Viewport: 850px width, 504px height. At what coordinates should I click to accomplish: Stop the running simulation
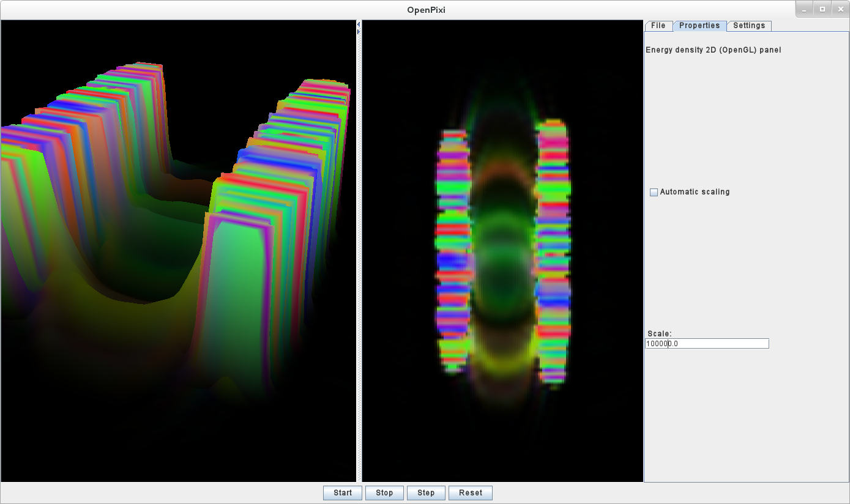384,493
